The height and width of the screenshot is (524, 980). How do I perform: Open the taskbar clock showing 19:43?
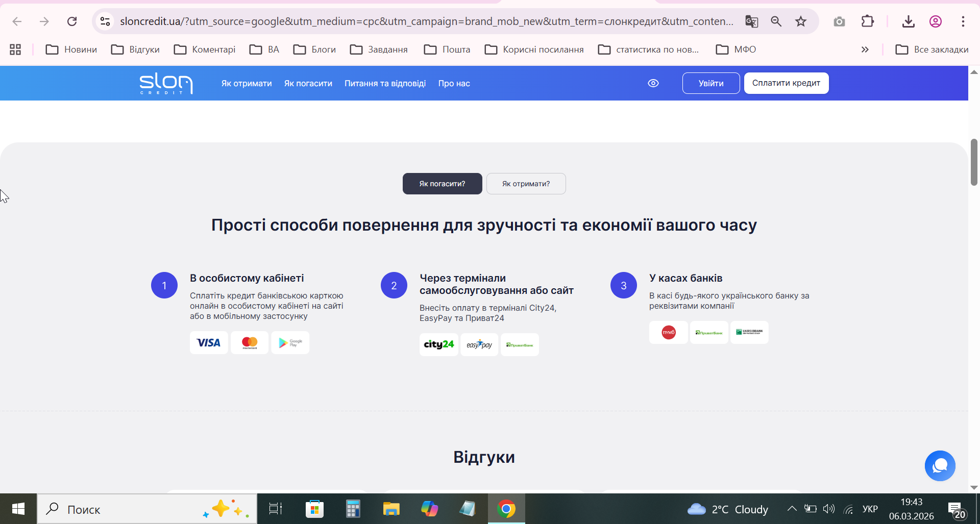pos(912,509)
